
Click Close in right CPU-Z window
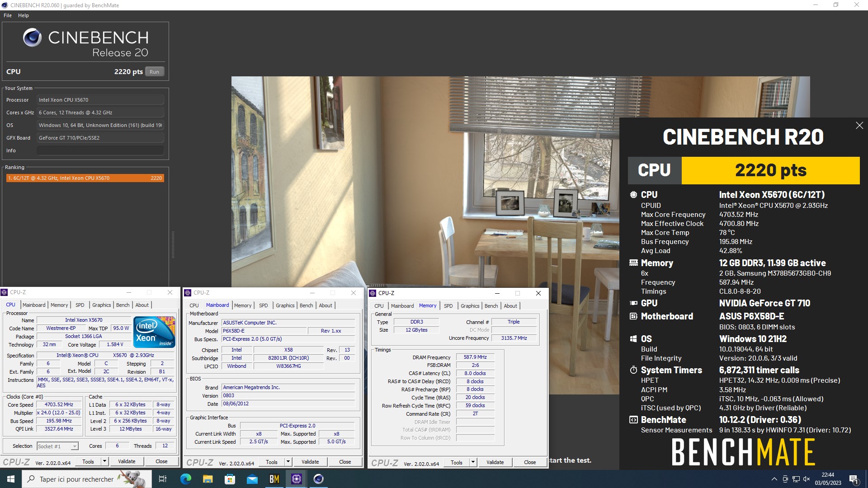[530, 462]
